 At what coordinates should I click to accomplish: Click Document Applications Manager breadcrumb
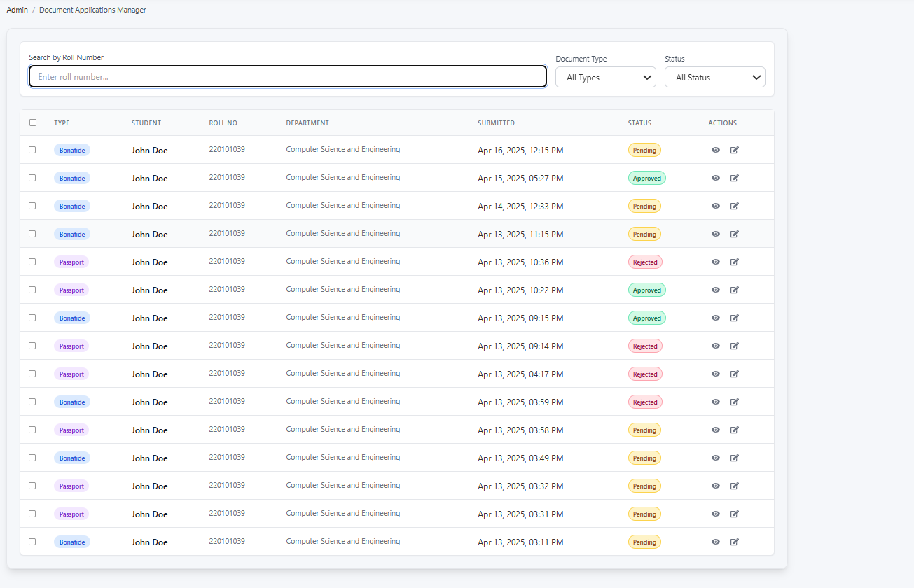coord(92,10)
